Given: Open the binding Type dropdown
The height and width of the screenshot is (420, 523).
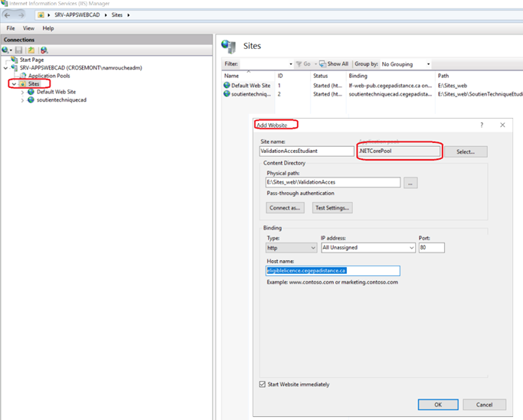Looking at the screenshot, I should [290, 248].
